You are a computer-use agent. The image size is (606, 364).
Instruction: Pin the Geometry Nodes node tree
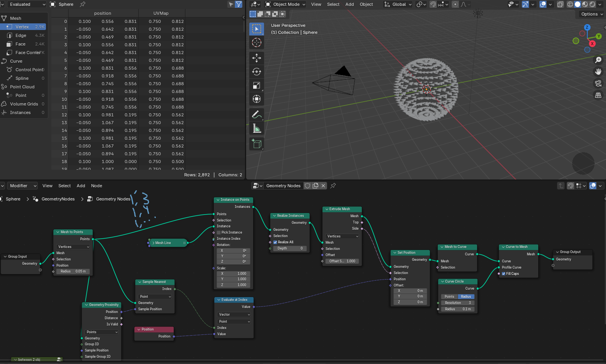tap(333, 186)
